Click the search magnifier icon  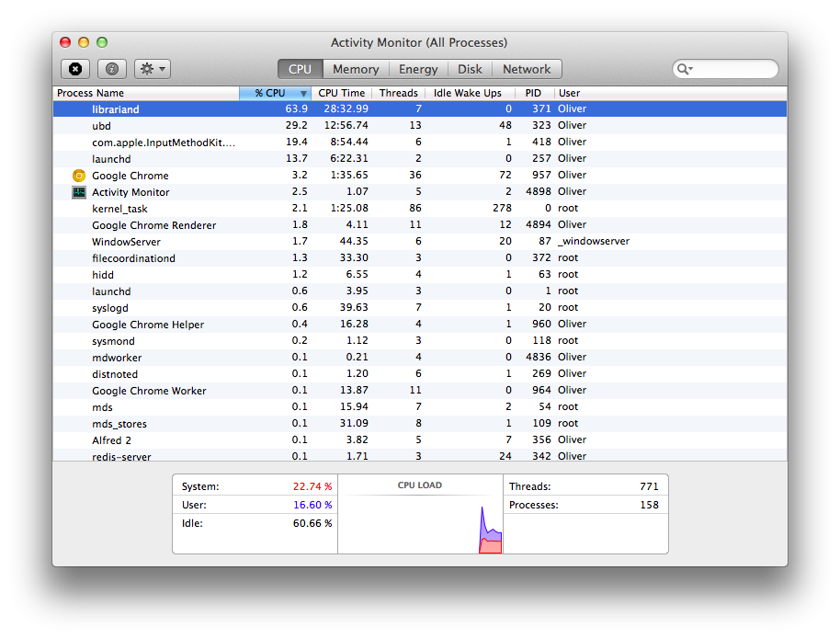pos(685,69)
